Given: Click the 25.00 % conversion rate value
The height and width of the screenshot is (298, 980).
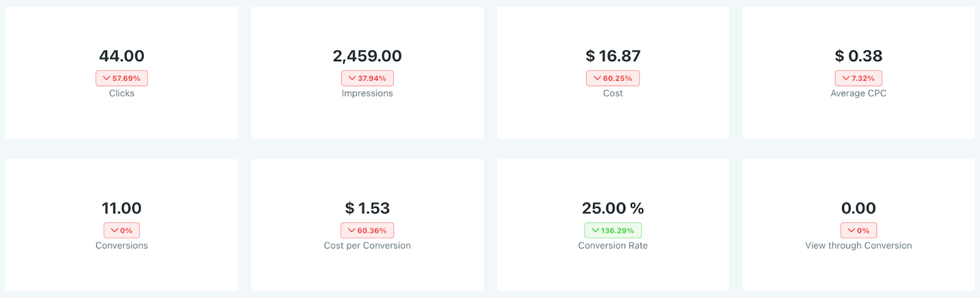Looking at the screenshot, I should coord(613,209).
